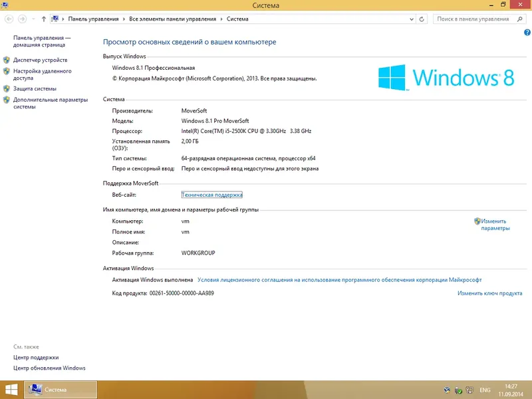The width and height of the screenshot is (532, 399).
Task: Open Action Center flag icon in system tray
Action: coord(457,390)
